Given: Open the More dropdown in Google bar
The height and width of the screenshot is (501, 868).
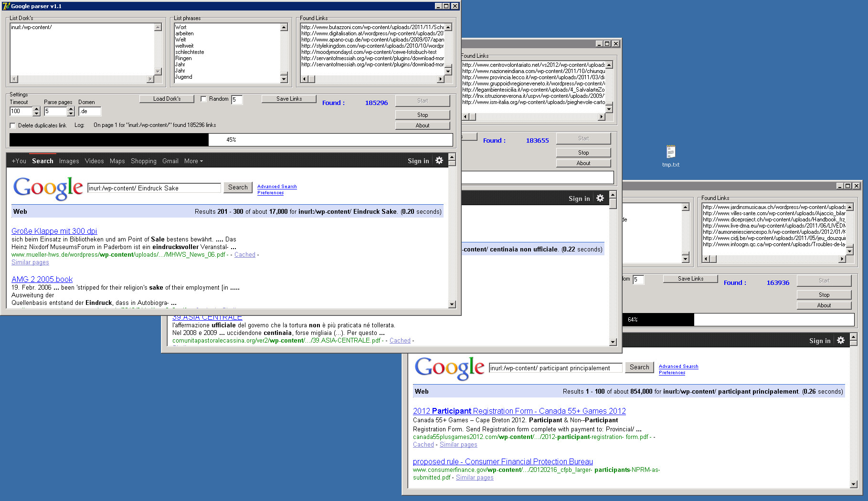Looking at the screenshot, I should click(x=193, y=161).
